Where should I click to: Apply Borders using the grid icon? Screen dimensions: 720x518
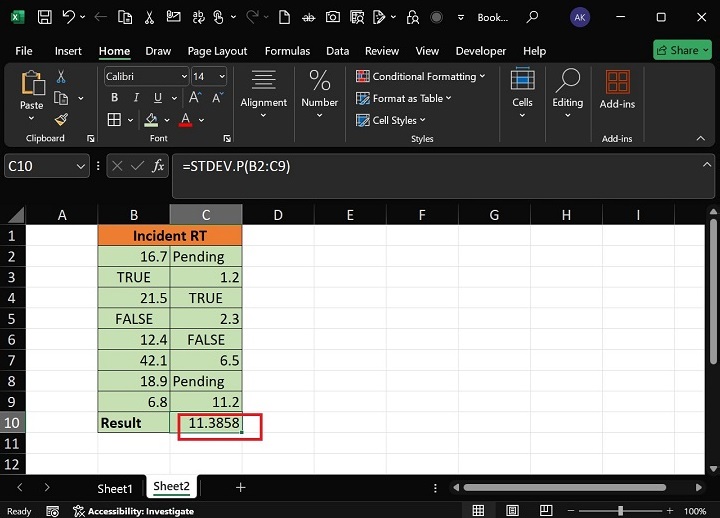tap(114, 120)
